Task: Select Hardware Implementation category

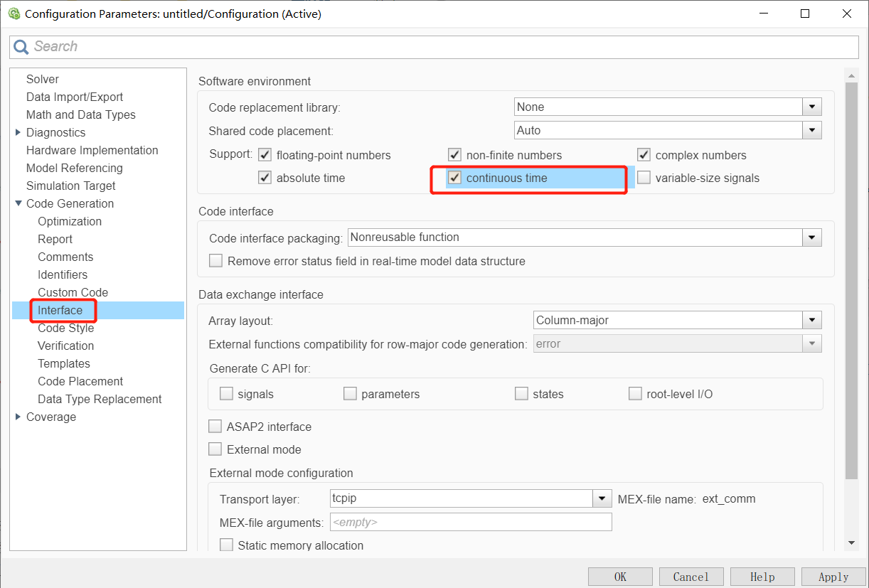Action: (92, 150)
